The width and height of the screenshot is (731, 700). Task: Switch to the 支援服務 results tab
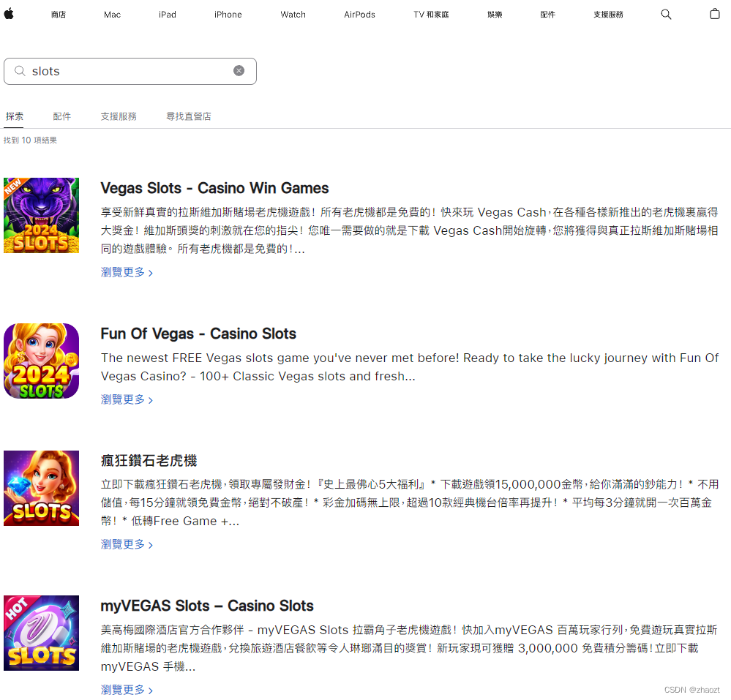coord(119,116)
